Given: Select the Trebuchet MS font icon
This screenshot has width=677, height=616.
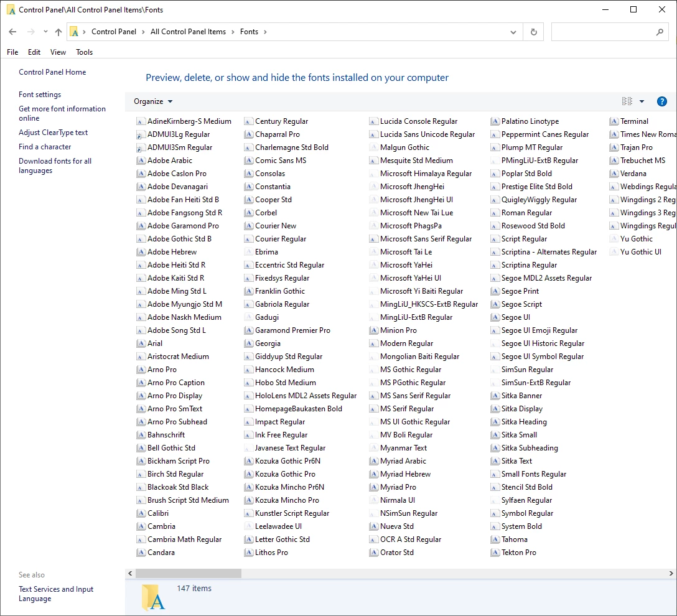Looking at the screenshot, I should point(614,161).
